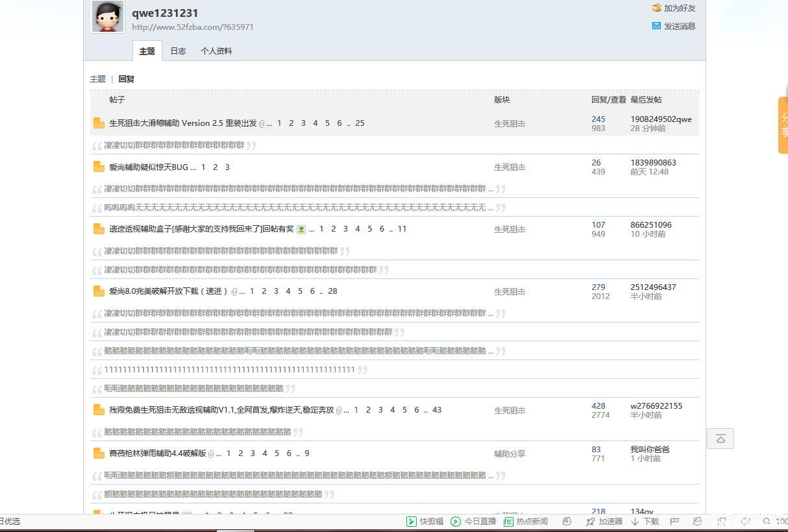
Task: Click the flag icon in status bar
Action: (x=674, y=522)
